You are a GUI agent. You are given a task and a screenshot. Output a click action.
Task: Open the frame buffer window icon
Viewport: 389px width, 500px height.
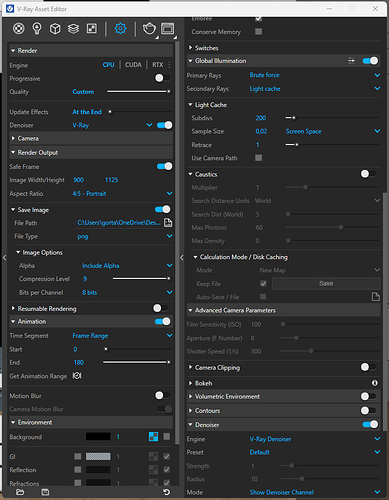(x=167, y=29)
